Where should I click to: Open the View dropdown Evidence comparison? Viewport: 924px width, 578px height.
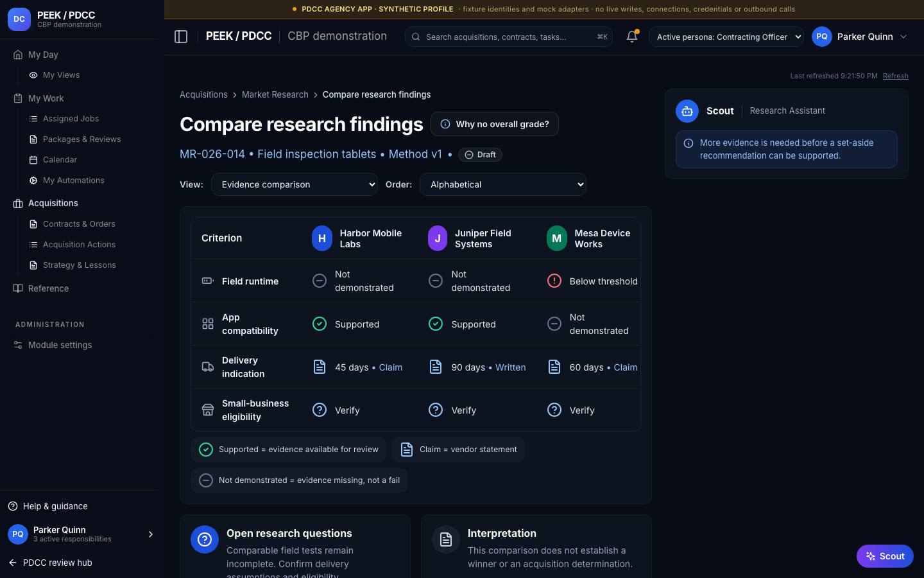point(295,184)
